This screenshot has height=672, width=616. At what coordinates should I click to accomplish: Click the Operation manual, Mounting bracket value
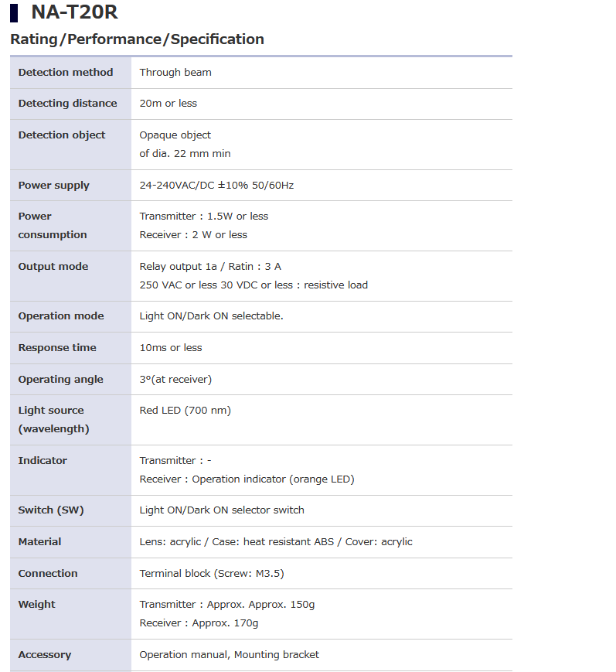tap(229, 655)
